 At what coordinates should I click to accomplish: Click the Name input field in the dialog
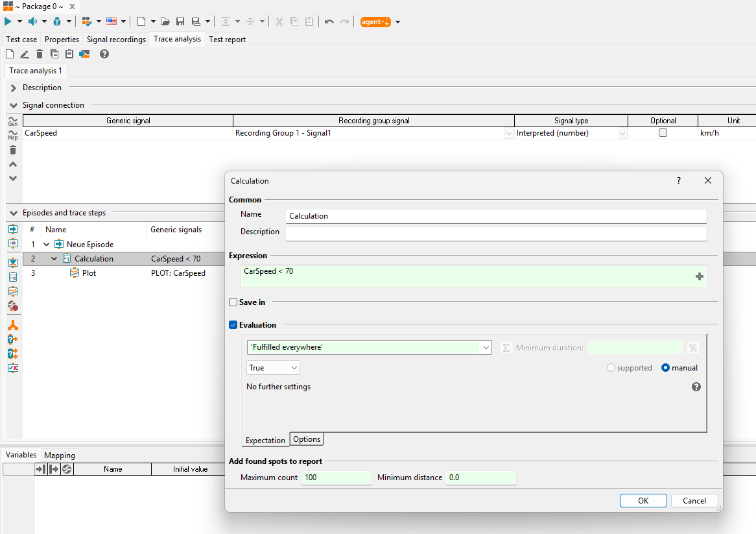[496, 216]
